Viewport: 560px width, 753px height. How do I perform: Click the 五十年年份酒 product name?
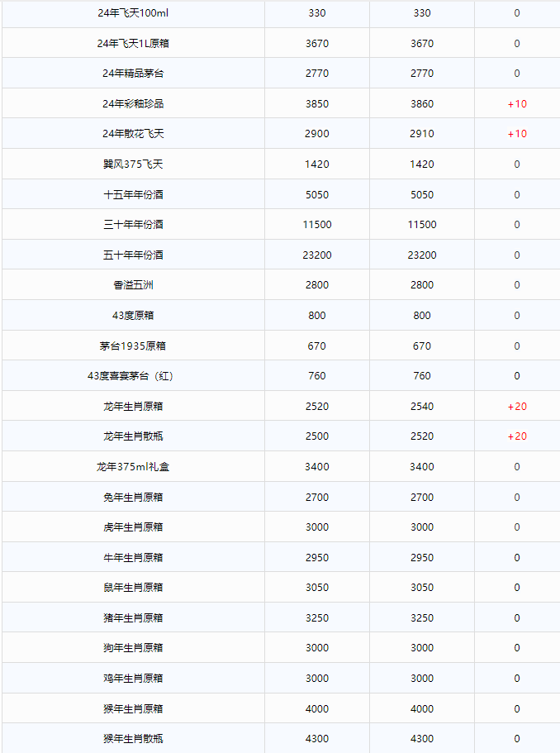133,255
